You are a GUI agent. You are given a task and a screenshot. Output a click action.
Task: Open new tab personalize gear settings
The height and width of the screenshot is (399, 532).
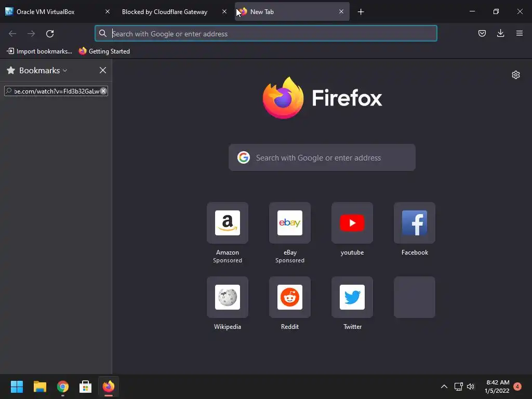coord(516,75)
